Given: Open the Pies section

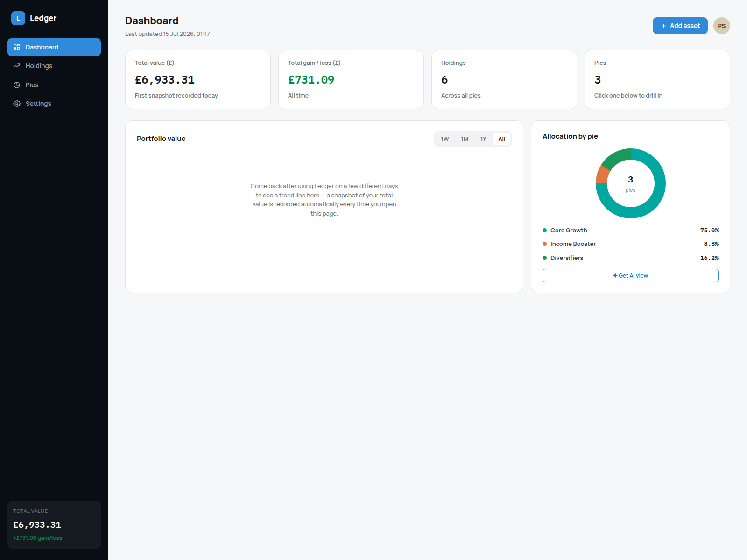Looking at the screenshot, I should coord(54,85).
